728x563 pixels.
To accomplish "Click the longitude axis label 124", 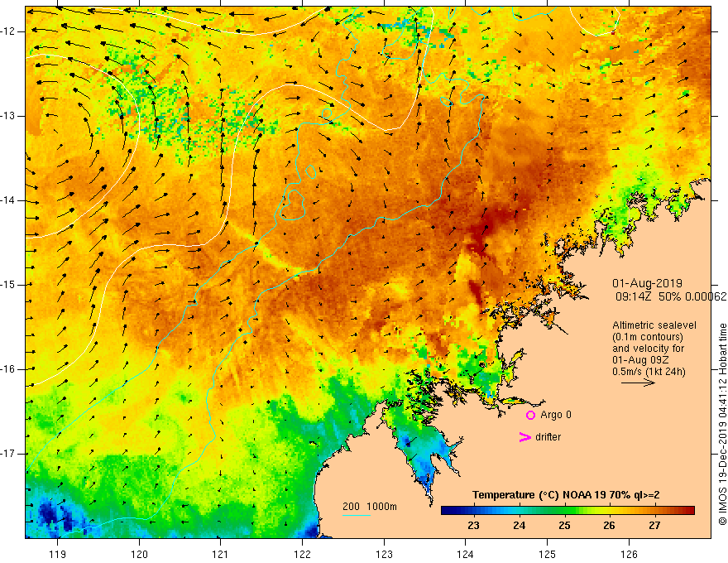I will 465,554.
